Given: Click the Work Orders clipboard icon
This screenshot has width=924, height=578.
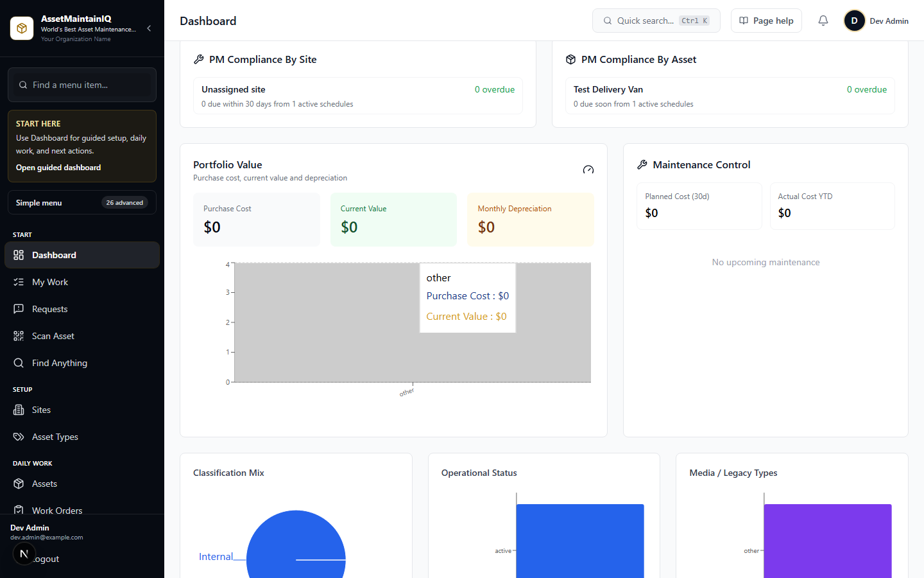Looking at the screenshot, I should click(19, 510).
